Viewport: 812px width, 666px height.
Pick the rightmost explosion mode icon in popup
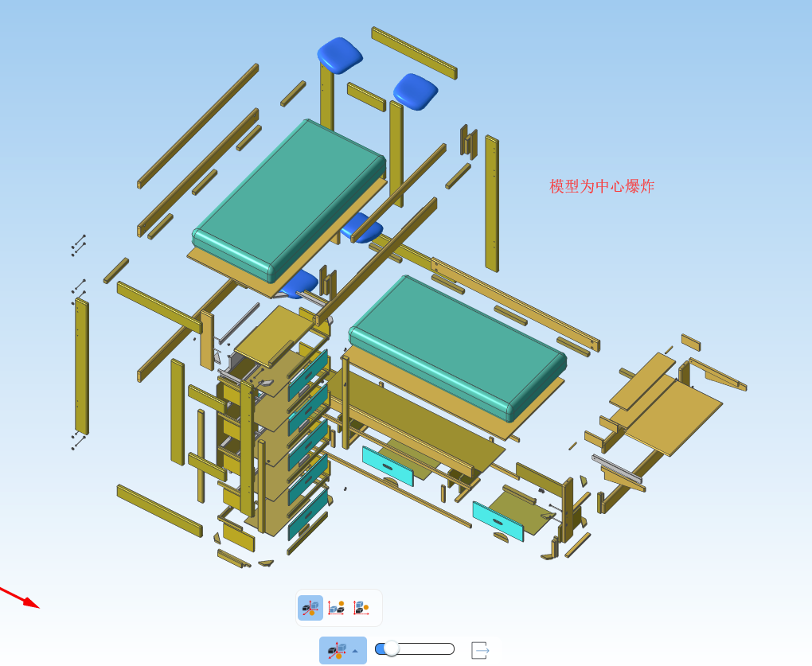click(x=361, y=608)
